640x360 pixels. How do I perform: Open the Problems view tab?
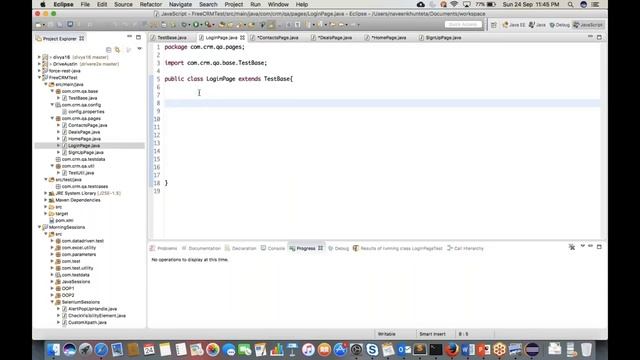tap(163, 248)
